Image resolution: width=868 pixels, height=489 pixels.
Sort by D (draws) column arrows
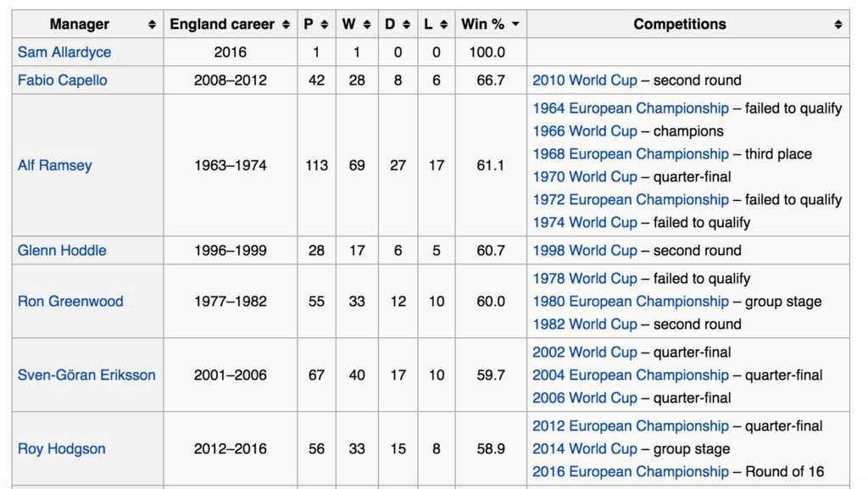407,25
